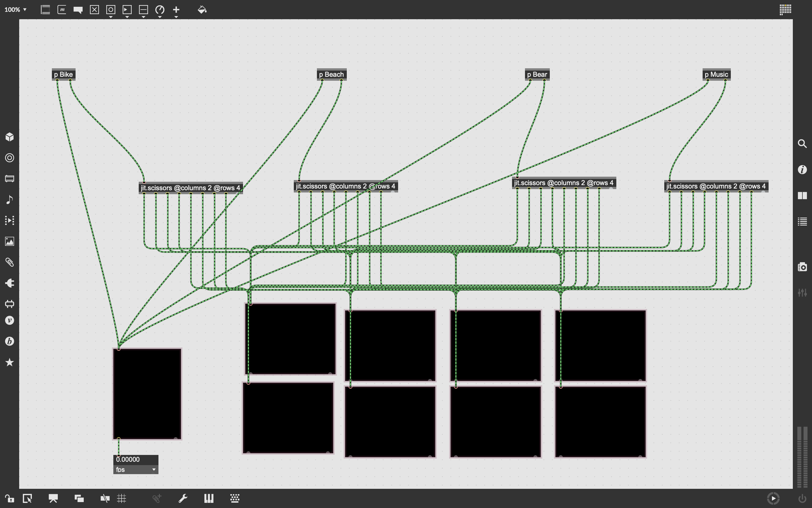Click the piano keys icon in bottom toolbar
Viewport: 812px width, 508px height.
(209, 498)
